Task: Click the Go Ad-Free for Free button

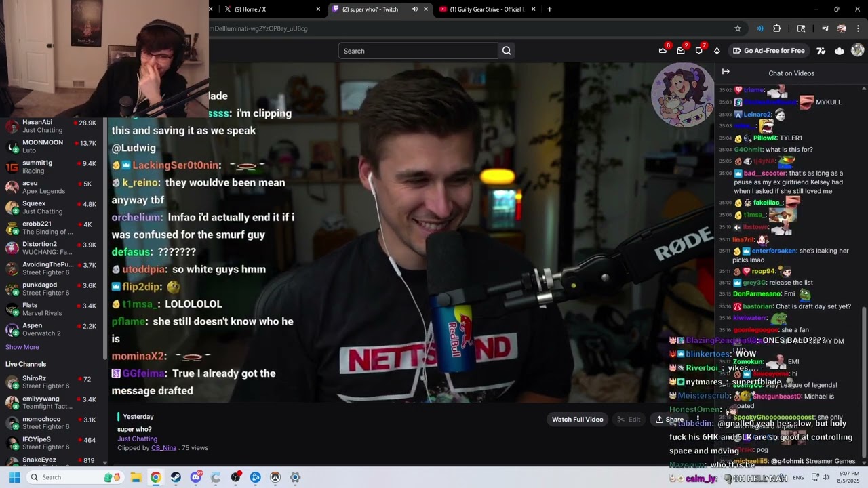Action: click(x=768, y=51)
